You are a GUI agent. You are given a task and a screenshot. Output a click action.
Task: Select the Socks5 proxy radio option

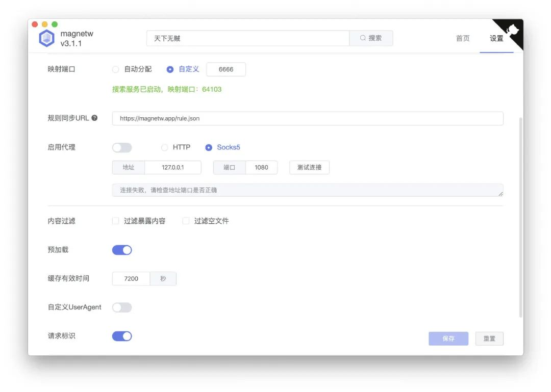tap(208, 147)
